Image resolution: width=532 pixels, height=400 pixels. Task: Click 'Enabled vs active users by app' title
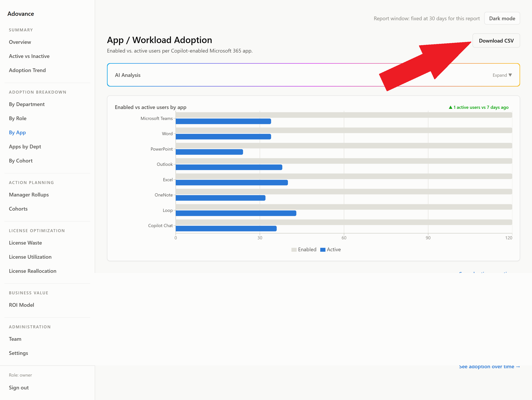click(151, 107)
